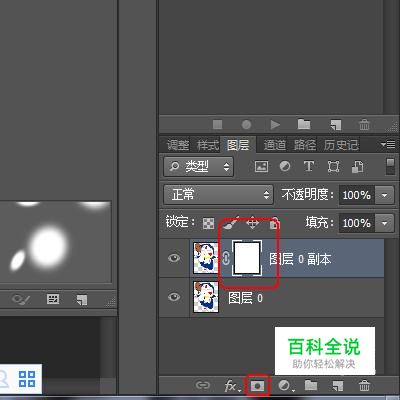Viewport: 400px width, 400px height.
Task: Toggle lock position
Action: point(252,223)
